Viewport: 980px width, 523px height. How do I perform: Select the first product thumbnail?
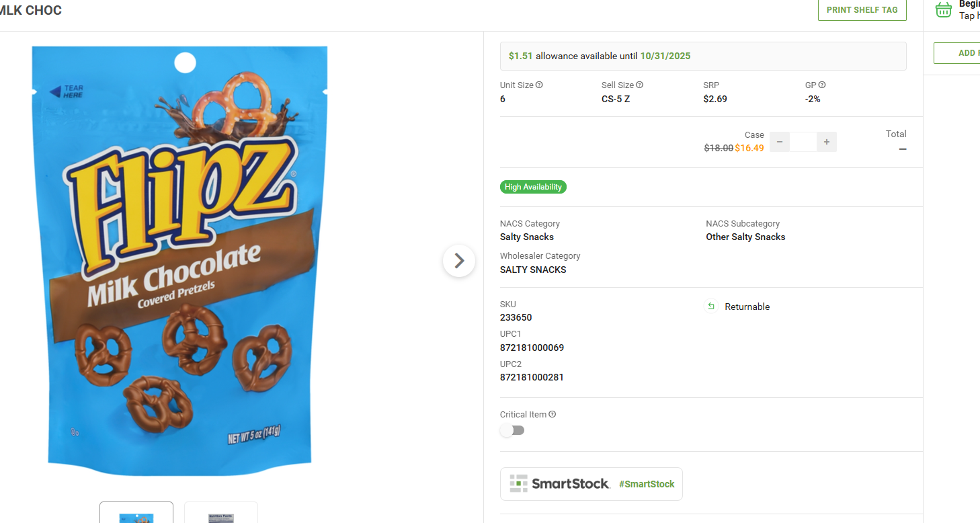pos(136,513)
